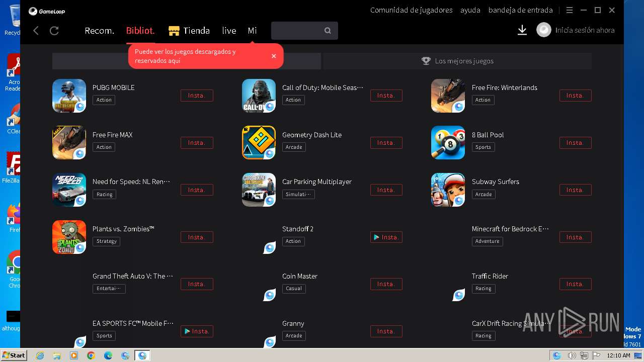Install 8 Ball Pool

[575, 143]
